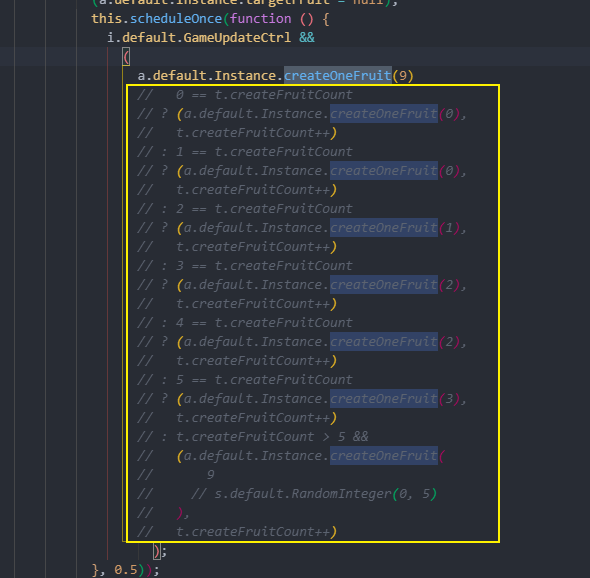Click the function keyword
The image size is (590, 578).
[x=260, y=19]
